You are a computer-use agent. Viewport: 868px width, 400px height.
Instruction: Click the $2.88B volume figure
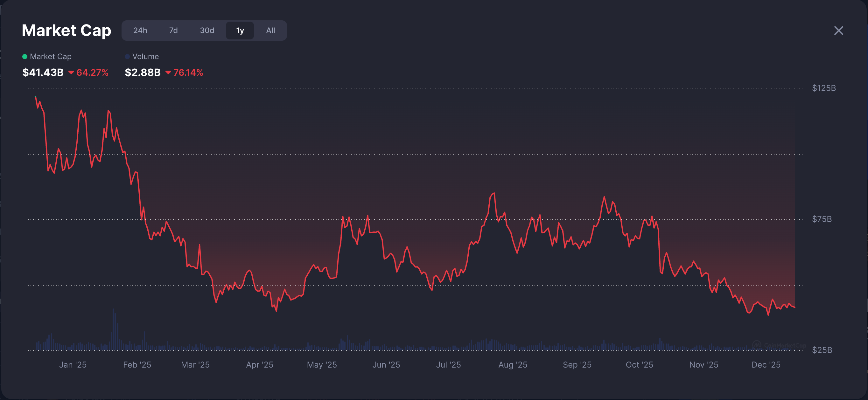tap(143, 72)
